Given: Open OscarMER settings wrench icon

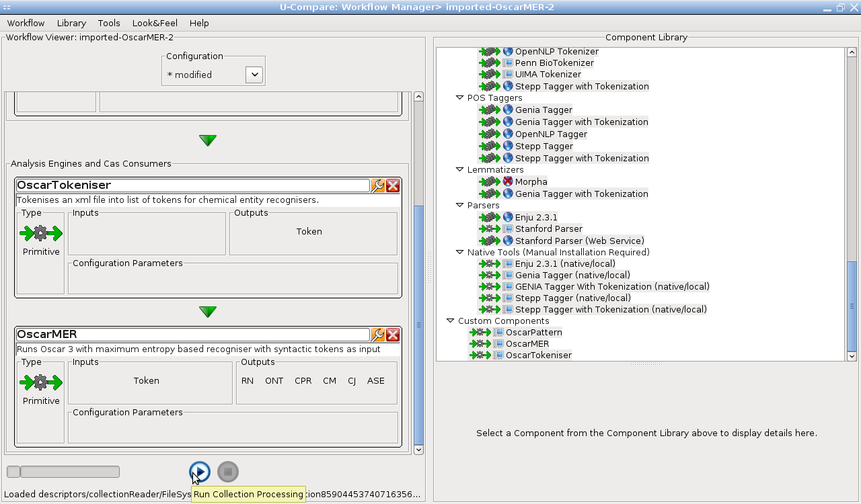Looking at the screenshot, I should [378, 335].
